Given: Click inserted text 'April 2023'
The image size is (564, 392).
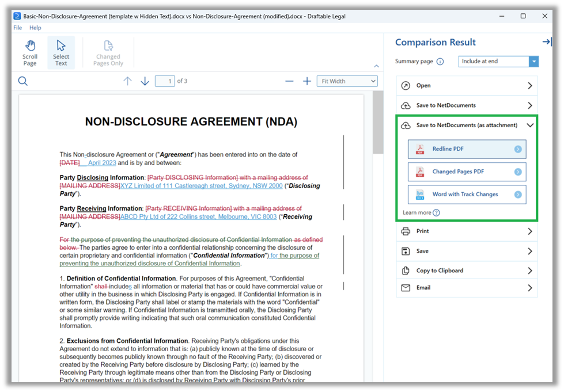Looking at the screenshot, I should (102, 163).
